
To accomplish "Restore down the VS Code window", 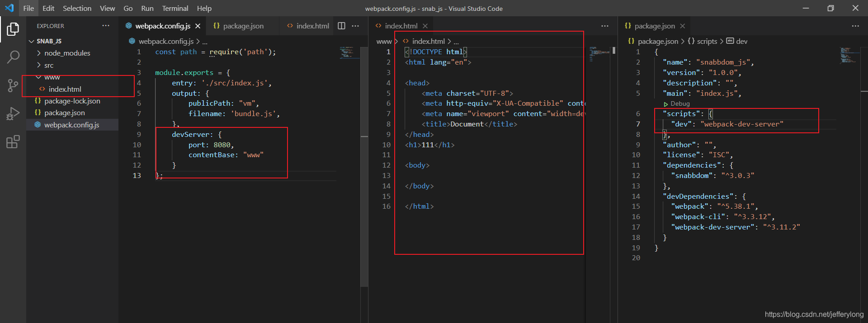I will click(x=830, y=8).
